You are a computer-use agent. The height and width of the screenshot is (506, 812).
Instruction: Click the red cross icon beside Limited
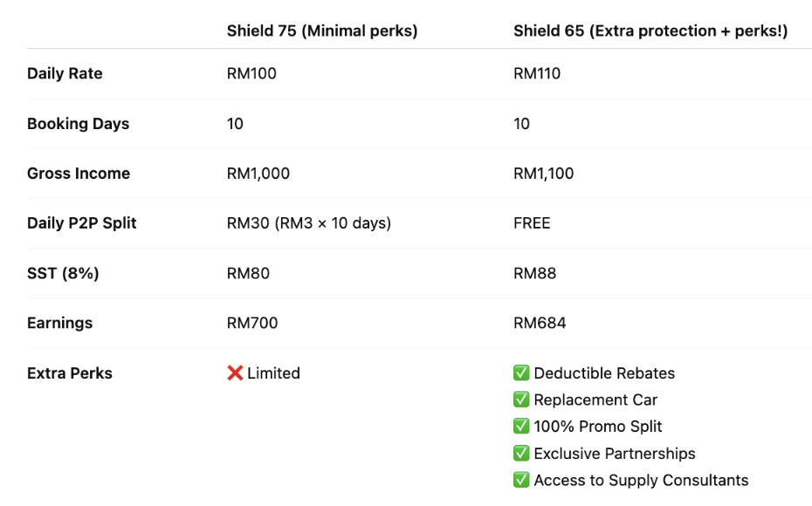235,373
